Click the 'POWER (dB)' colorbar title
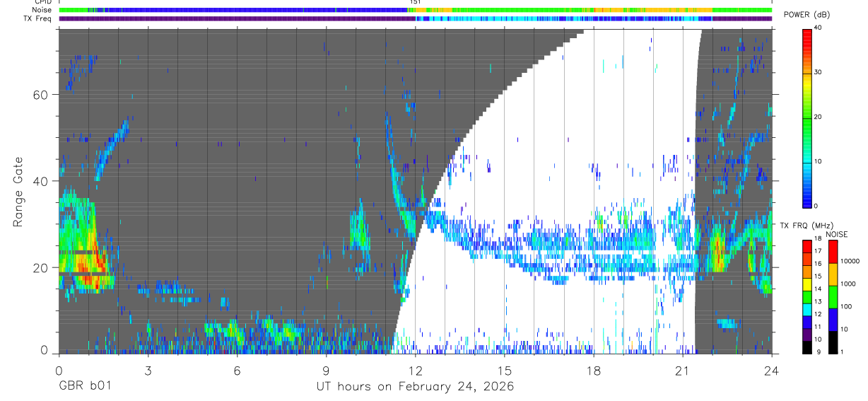Viewport: 868px width, 401px height. (x=806, y=16)
